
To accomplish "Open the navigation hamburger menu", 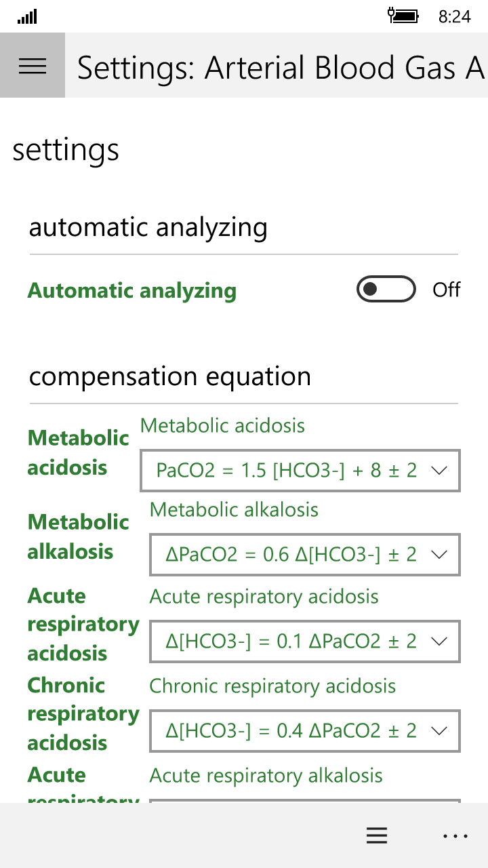I will 32,65.
